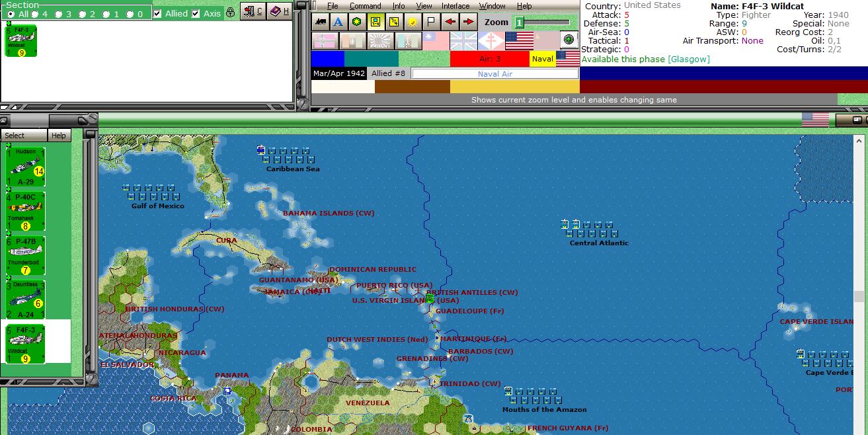Select section 4 radio button
Viewport: 868px width, 435px height.
(x=35, y=14)
